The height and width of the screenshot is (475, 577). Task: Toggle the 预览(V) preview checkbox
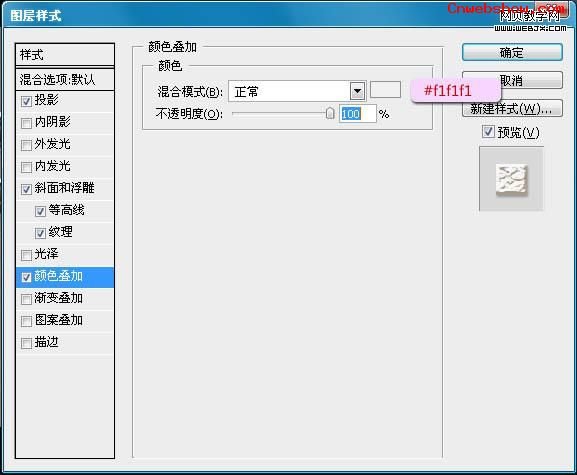(488, 131)
